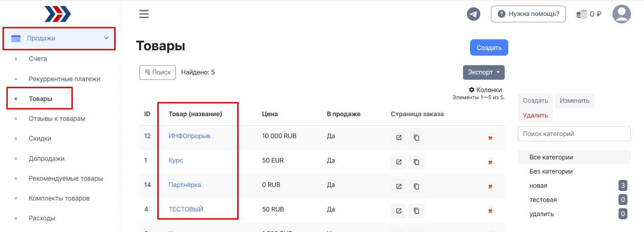Focus the Поиск категорий input

pyautogui.click(x=574, y=134)
